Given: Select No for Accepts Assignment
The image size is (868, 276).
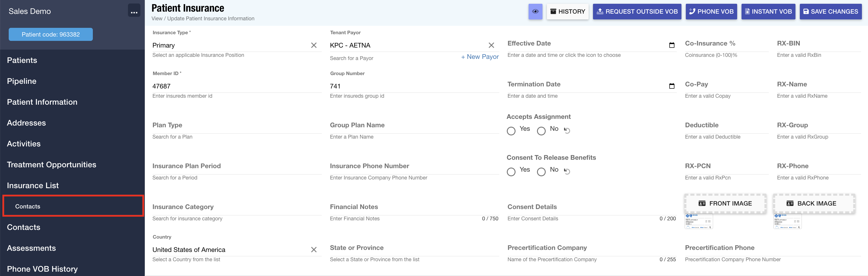Looking at the screenshot, I should (x=541, y=131).
